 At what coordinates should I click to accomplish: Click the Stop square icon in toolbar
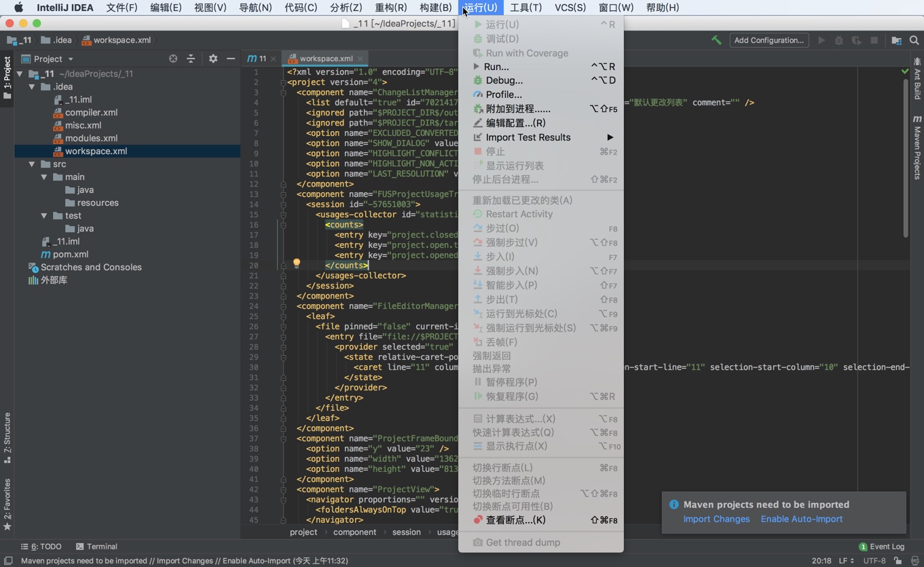pyautogui.click(x=874, y=40)
